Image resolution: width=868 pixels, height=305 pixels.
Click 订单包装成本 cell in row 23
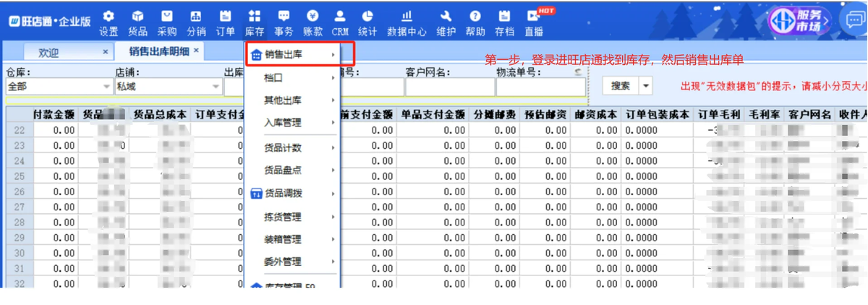[657, 145]
